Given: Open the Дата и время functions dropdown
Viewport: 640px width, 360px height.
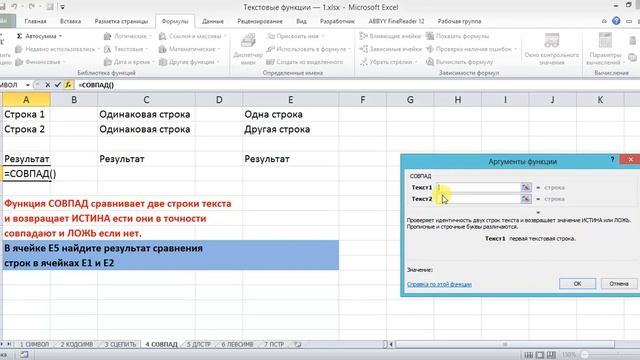Looking at the screenshot, I should coord(129,62).
